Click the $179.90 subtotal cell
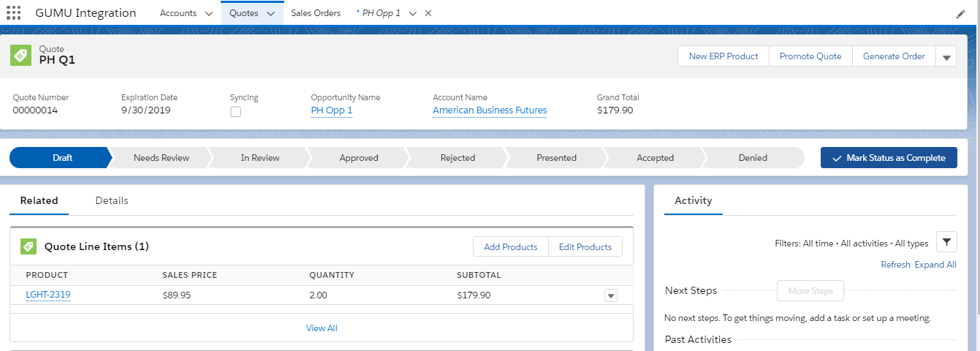The image size is (980, 351). pyautogui.click(x=474, y=295)
